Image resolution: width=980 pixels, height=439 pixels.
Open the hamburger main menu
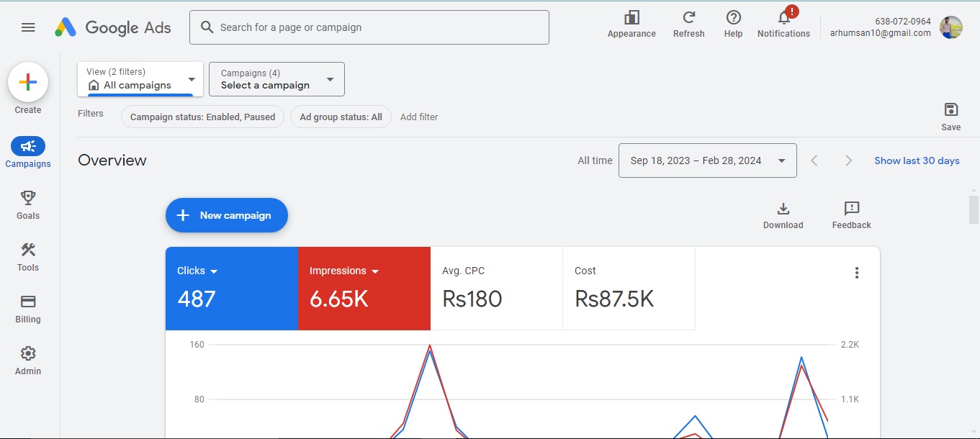[28, 27]
